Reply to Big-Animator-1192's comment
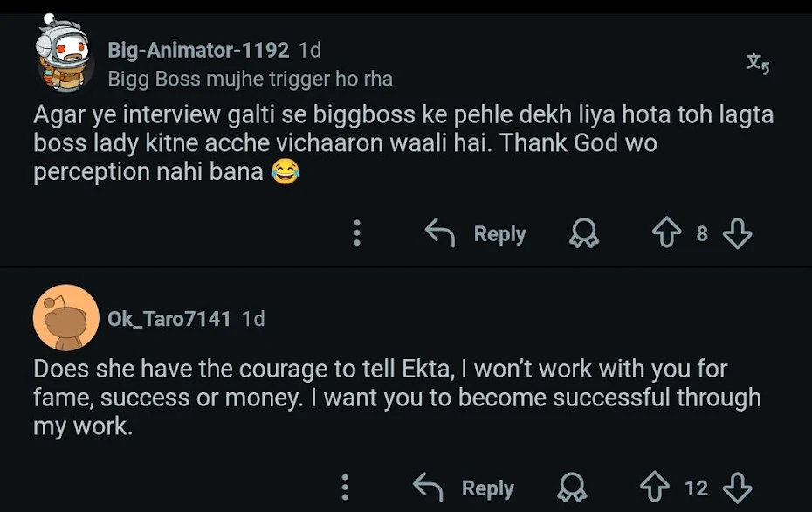812x512 pixels. tap(476, 233)
